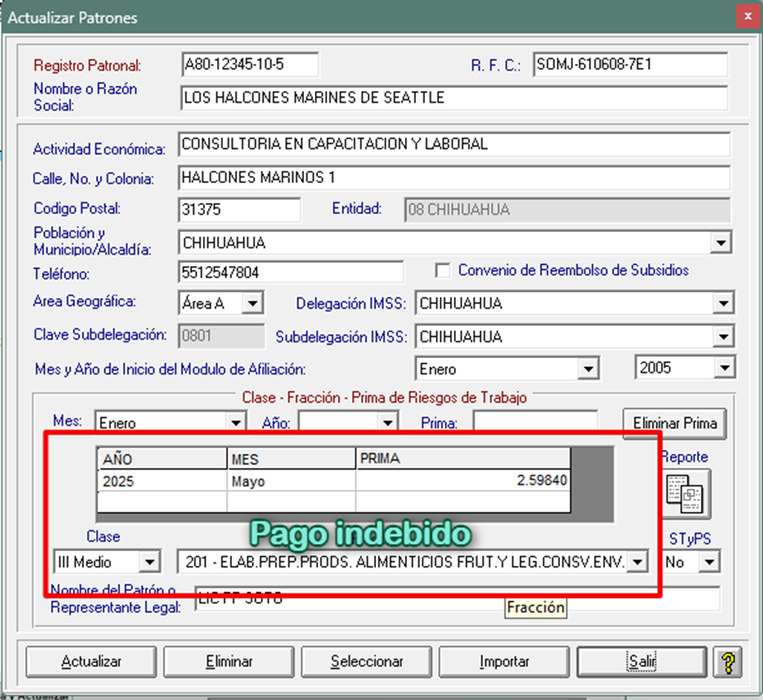Expand the Clase III Medio dropdown

(x=149, y=562)
